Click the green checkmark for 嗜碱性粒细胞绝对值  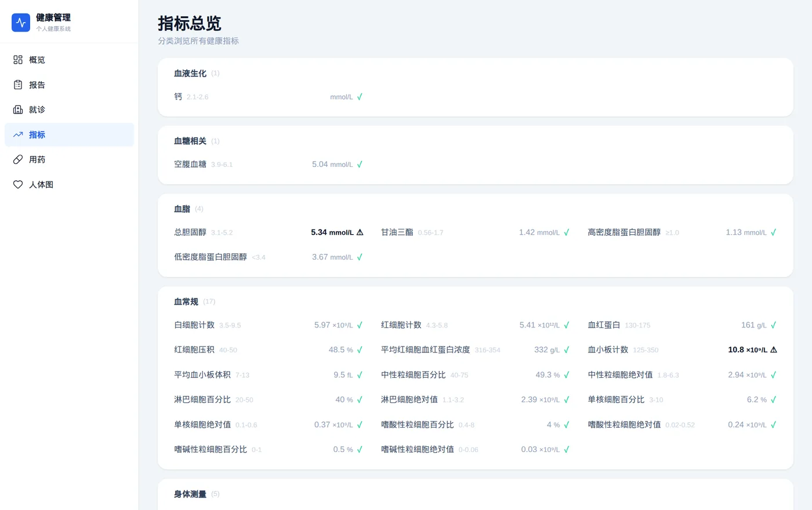567,450
